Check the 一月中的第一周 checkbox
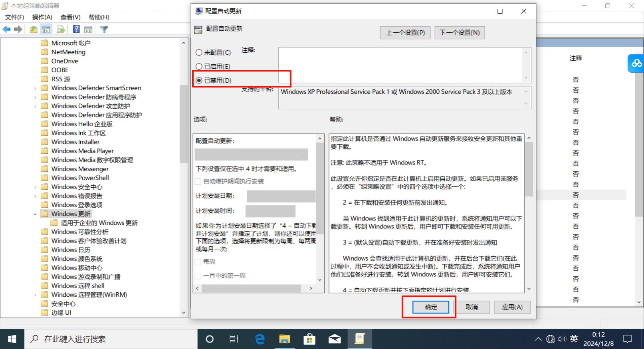644x349 pixels. click(x=198, y=276)
